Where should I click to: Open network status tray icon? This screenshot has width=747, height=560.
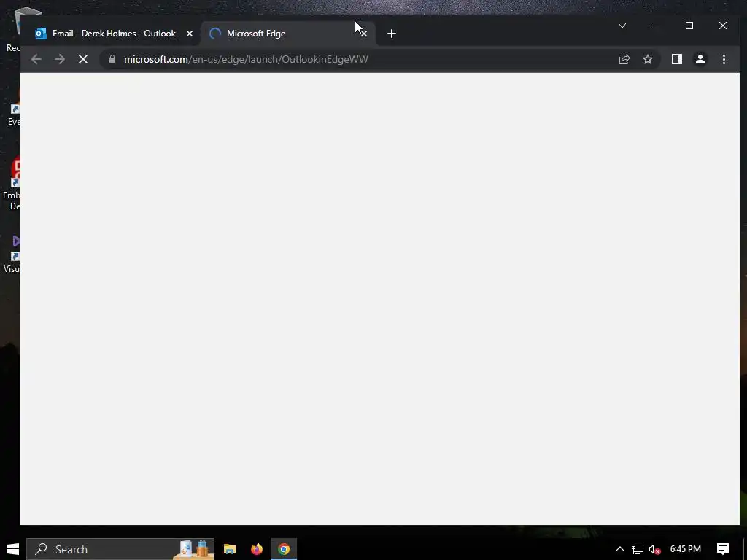click(x=638, y=549)
